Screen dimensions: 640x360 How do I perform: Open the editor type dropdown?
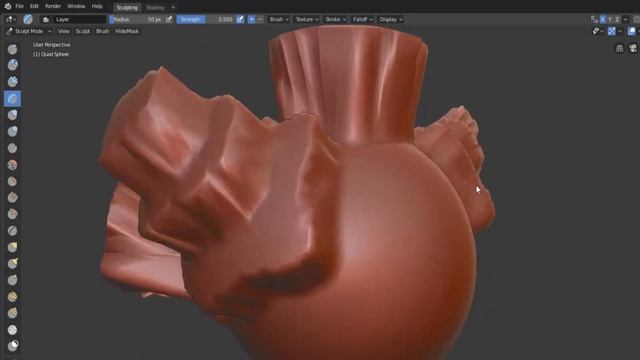tap(10, 19)
